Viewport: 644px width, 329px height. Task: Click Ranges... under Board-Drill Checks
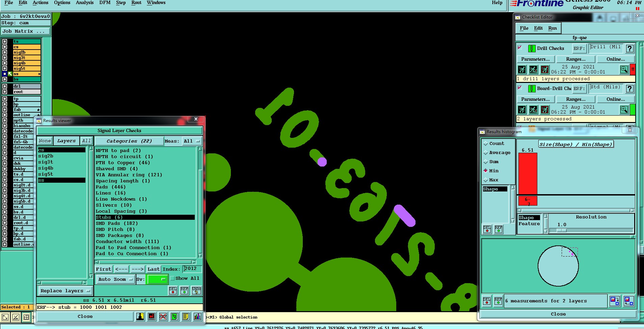(x=576, y=99)
